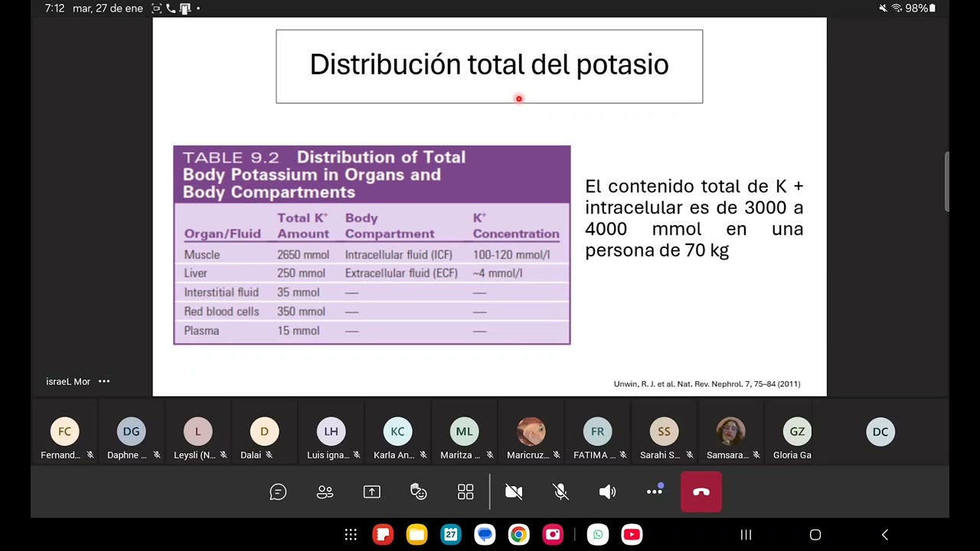This screenshot has height=551, width=980.
Task: Tap the Interstitial fluid row label
Action: pos(221,292)
